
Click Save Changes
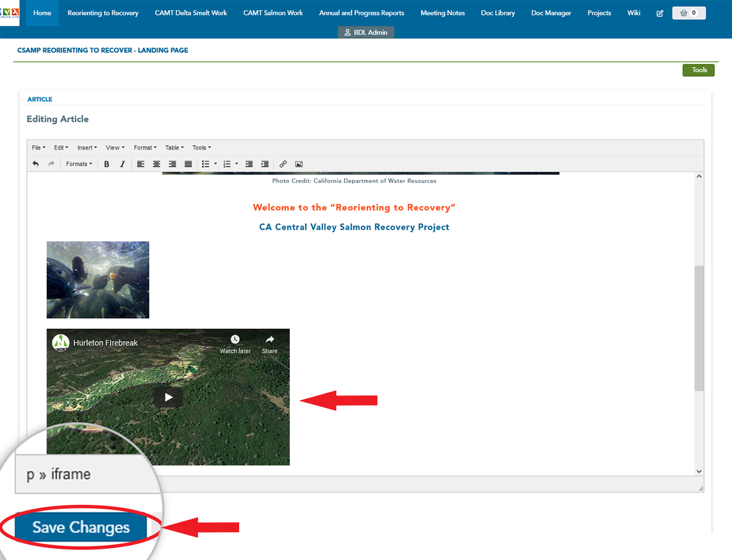tap(81, 527)
